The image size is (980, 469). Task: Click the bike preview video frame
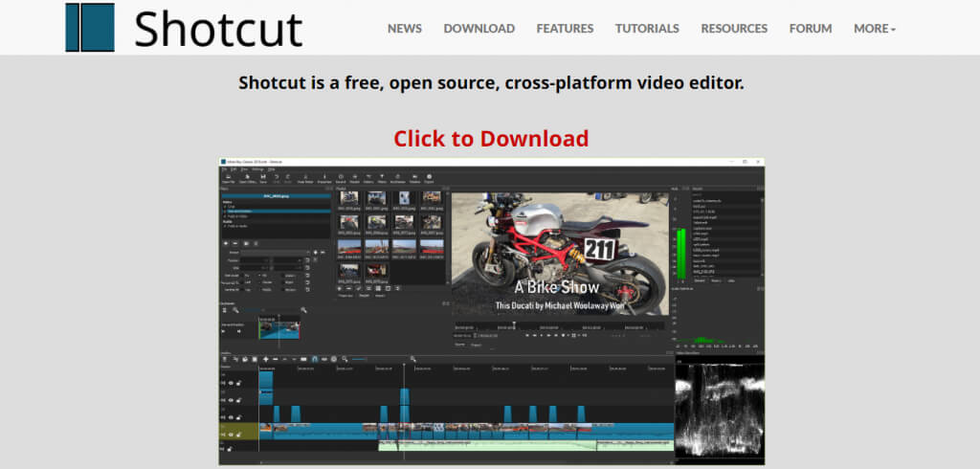[x=560, y=254]
